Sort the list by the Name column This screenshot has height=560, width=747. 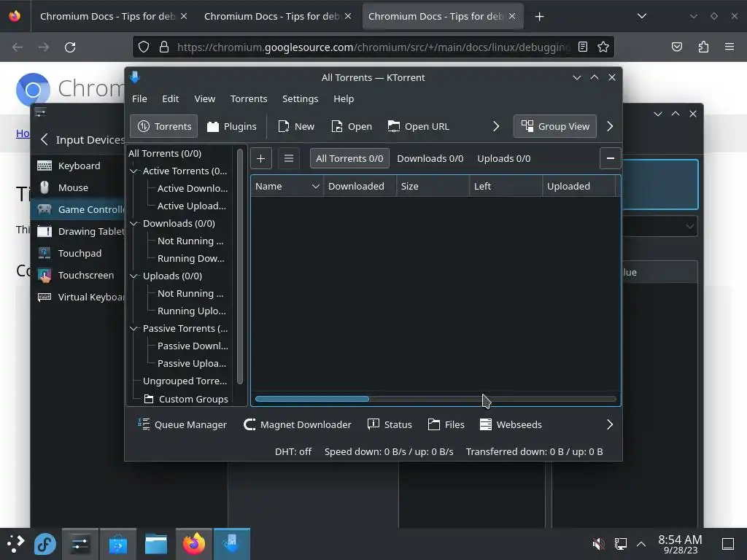[x=287, y=186]
